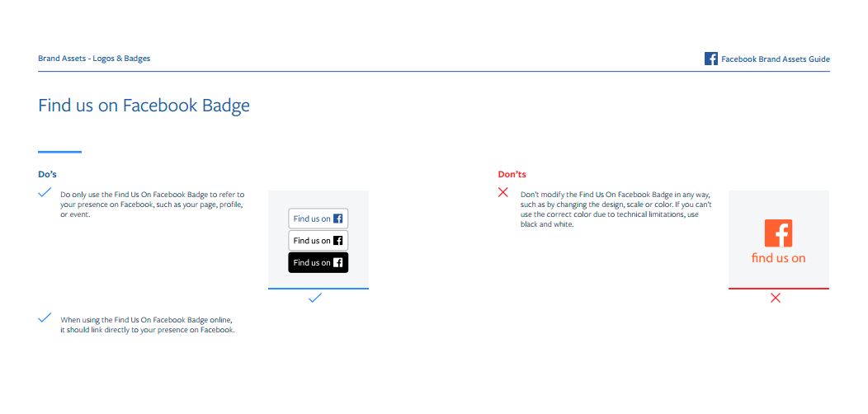
Task: Click the Don'ts section heading
Action: tap(512, 174)
